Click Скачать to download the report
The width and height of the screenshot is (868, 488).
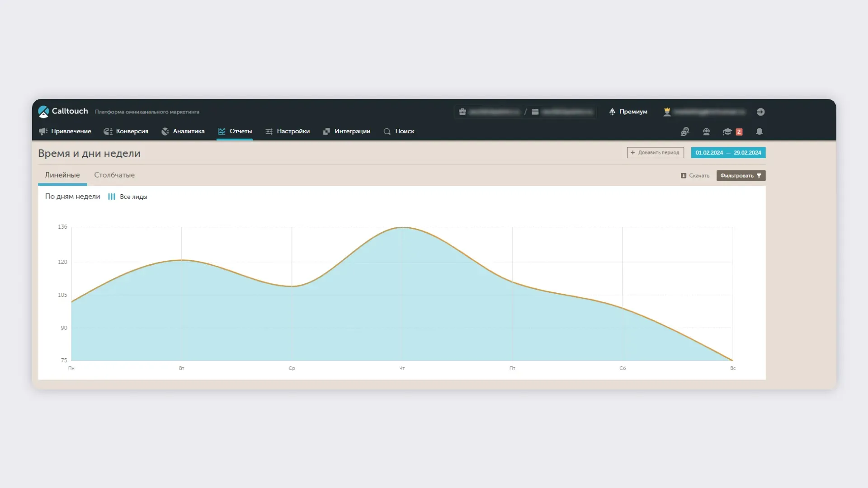click(x=695, y=176)
